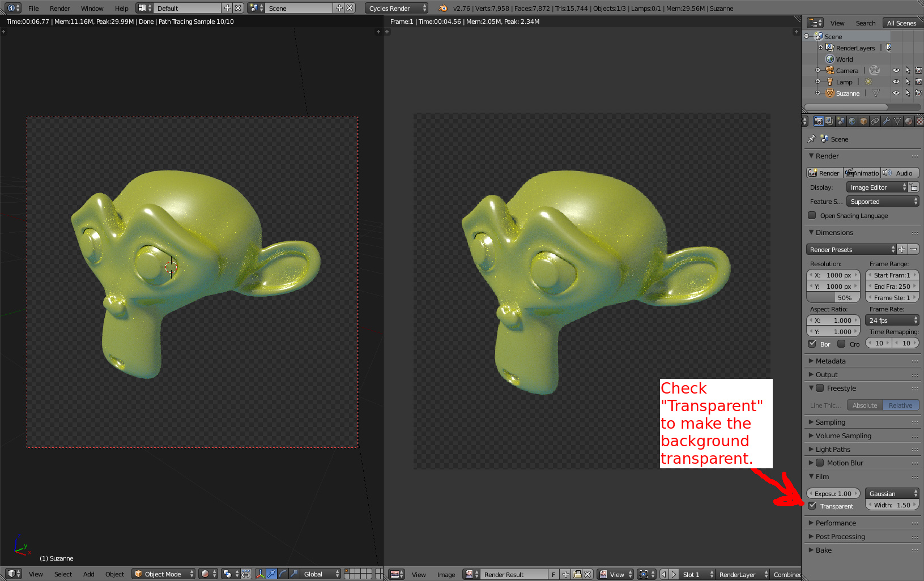Viewport: 924px width, 581px height.
Task: Open the File menu
Action: tap(33, 8)
